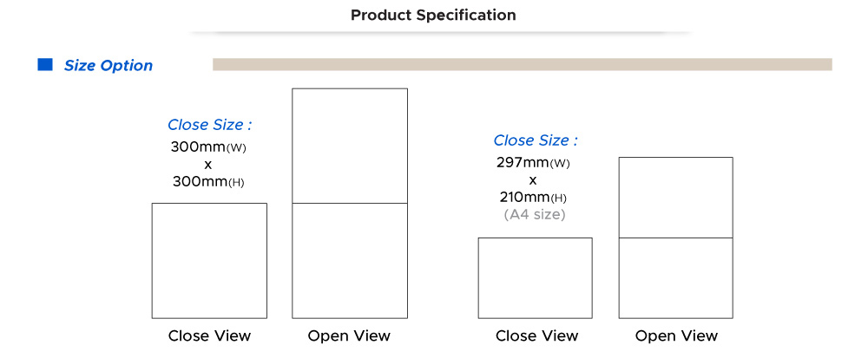Click upper panel of A4 open view
Screen dimensions: 868x358
click(x=676, y=198)
